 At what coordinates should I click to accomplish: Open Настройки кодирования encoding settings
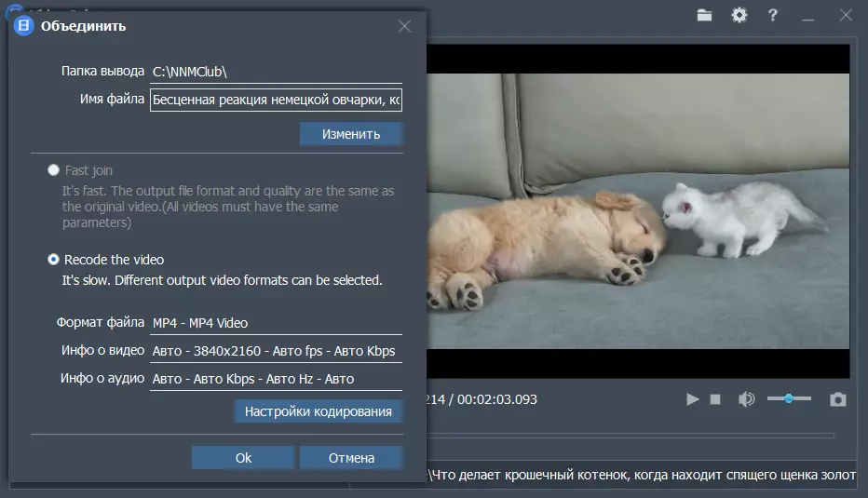coord(319,411)
